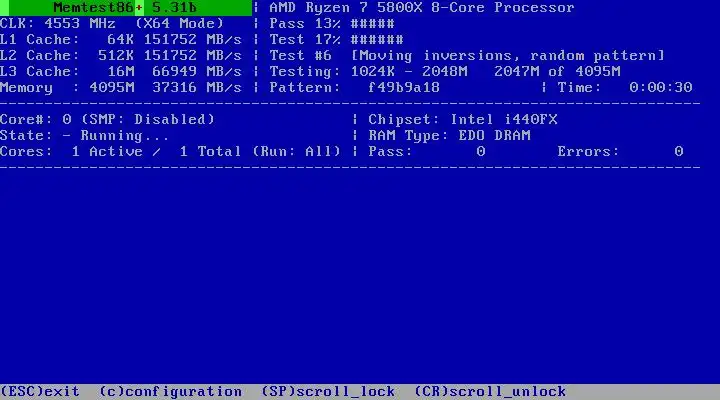The image size is (720, 400).
Task: Click the (Run: All) indicator
Action: click(296, 152)
